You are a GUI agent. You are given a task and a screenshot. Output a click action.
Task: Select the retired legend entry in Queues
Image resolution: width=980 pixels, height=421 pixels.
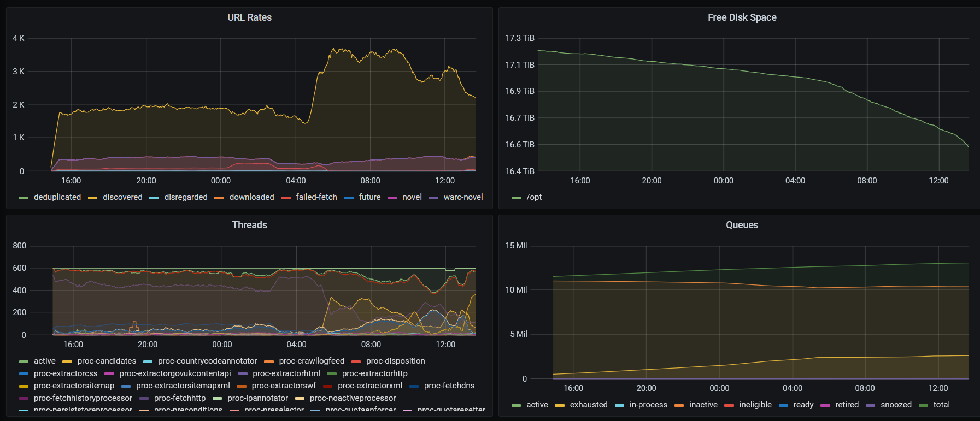847,405
